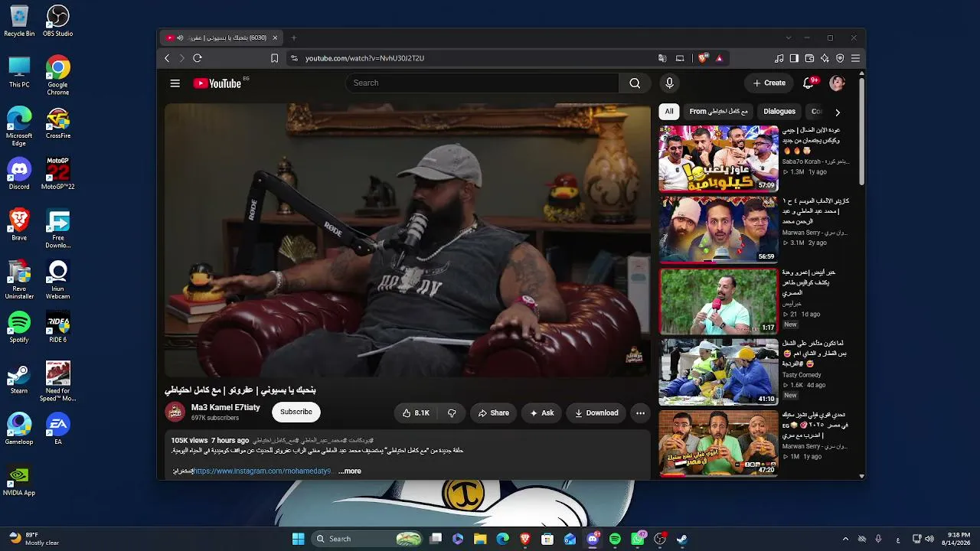The width and height of the screenshot is (980, 551).
Task: Go to the YouTube home logo
Action: 217,83
